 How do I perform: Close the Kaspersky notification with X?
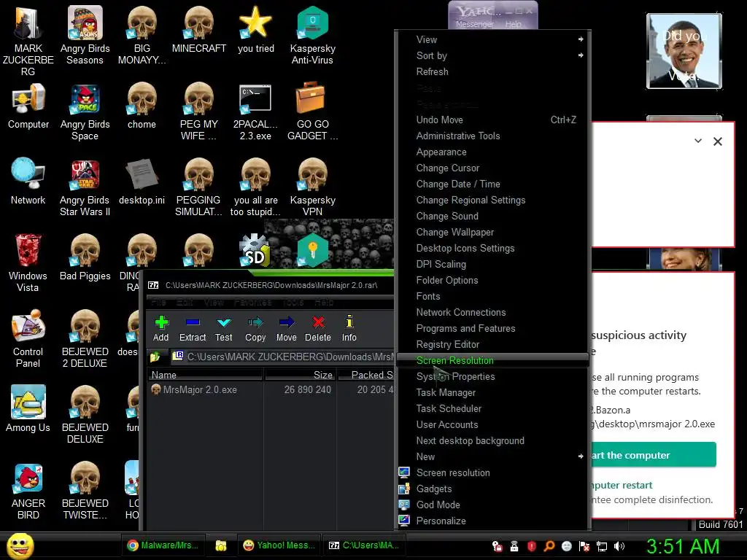point(718,141)
